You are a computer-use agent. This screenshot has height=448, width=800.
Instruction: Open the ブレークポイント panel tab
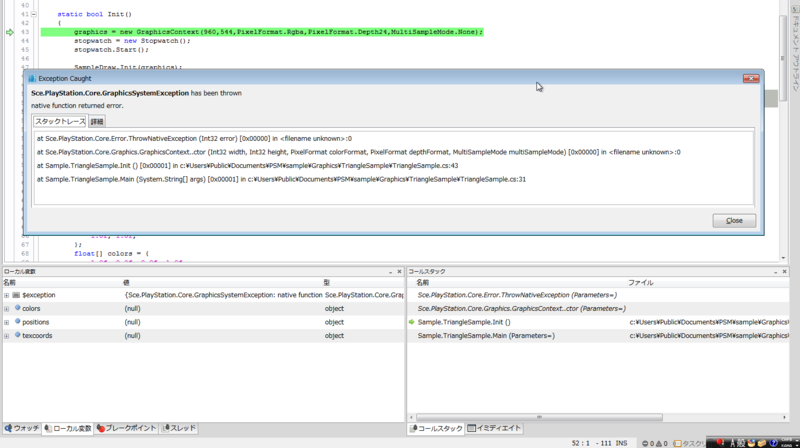pos(127,428)
